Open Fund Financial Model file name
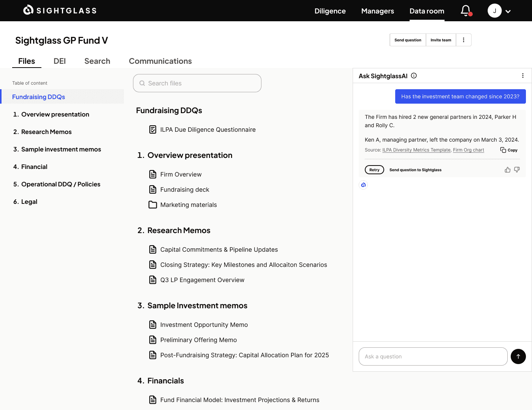The height and width of the screenshot is (410, 532). 240,400
